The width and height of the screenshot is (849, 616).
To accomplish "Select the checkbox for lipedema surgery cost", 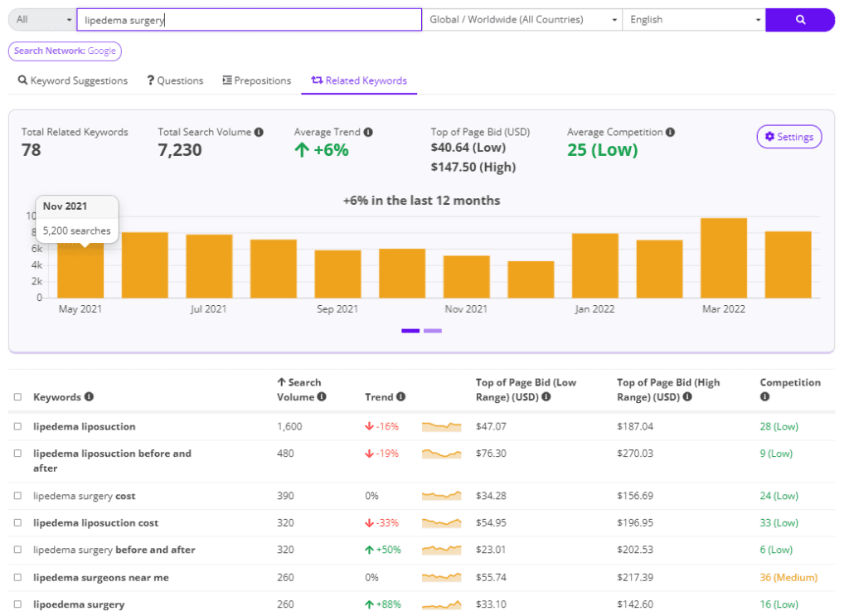I will 19,495.
